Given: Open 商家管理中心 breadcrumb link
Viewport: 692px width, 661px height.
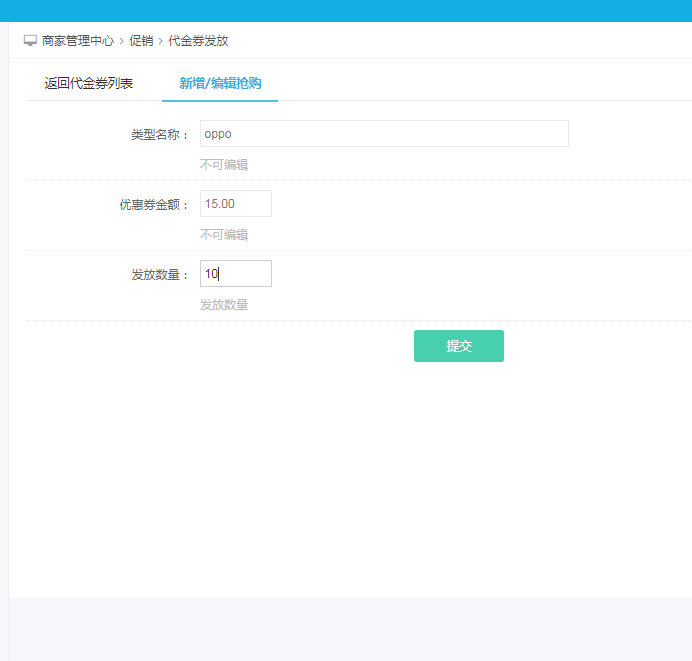Looking at the screenshot, I should point(78,41).
